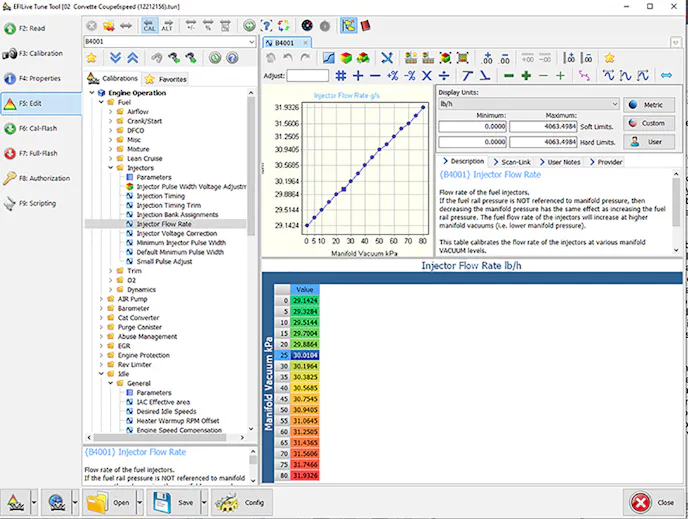This screenshot has width=688, height=519.
Task: Click the divide adjust icon
Action: point(444,75)
